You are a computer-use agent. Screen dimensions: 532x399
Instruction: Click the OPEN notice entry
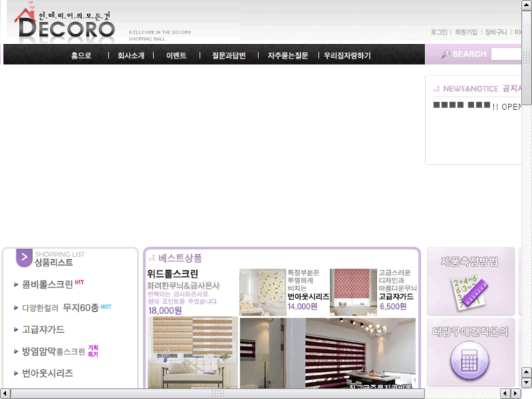477,106
